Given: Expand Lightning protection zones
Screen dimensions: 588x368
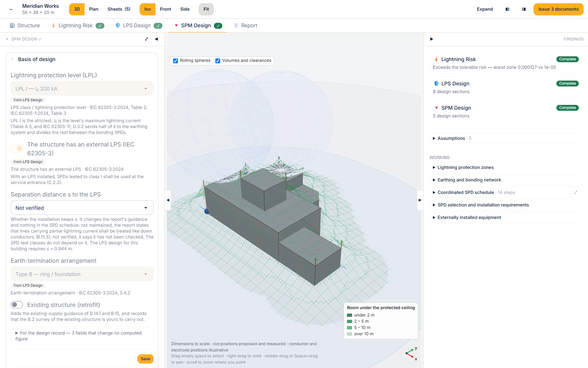Looking at the screenshot, I should (x=506, y=167).
